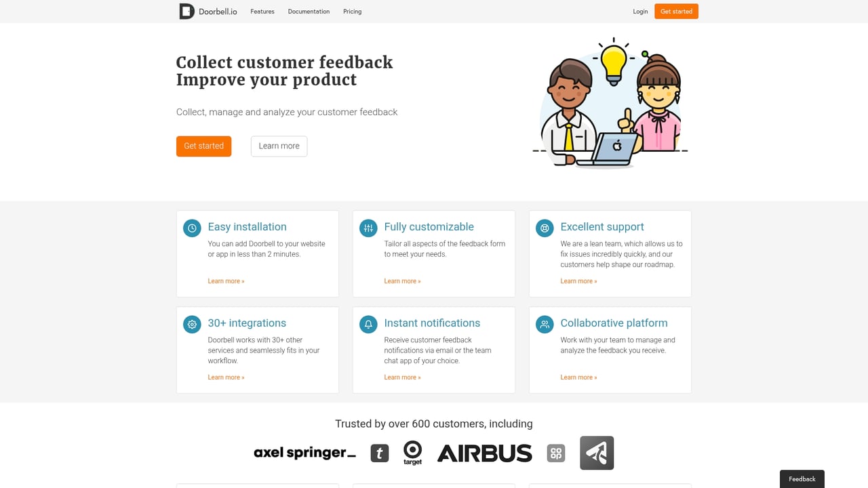The height and width of the screenshot is (488, 868).
Task: Open the Feedback widget tab
Action: [x=802, y=479]
